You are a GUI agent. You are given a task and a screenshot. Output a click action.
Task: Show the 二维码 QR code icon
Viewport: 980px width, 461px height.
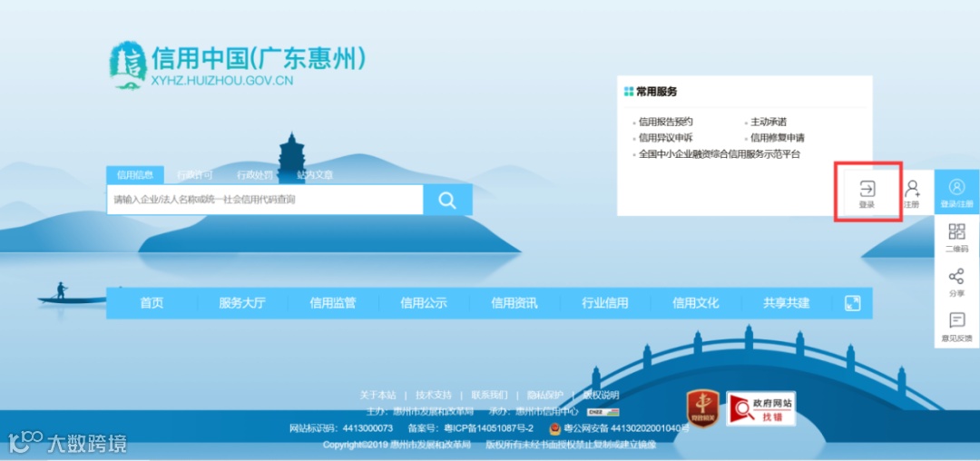coord(957,238)
